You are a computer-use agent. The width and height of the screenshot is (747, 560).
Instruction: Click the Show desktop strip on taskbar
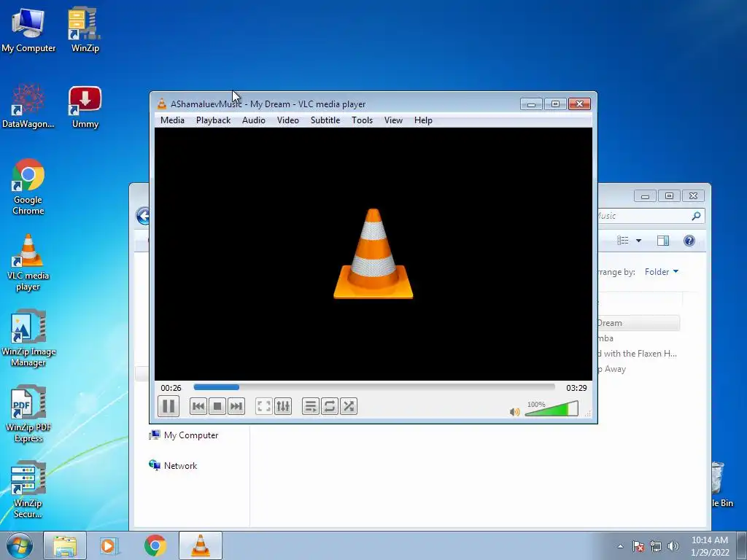pos(742,546)
